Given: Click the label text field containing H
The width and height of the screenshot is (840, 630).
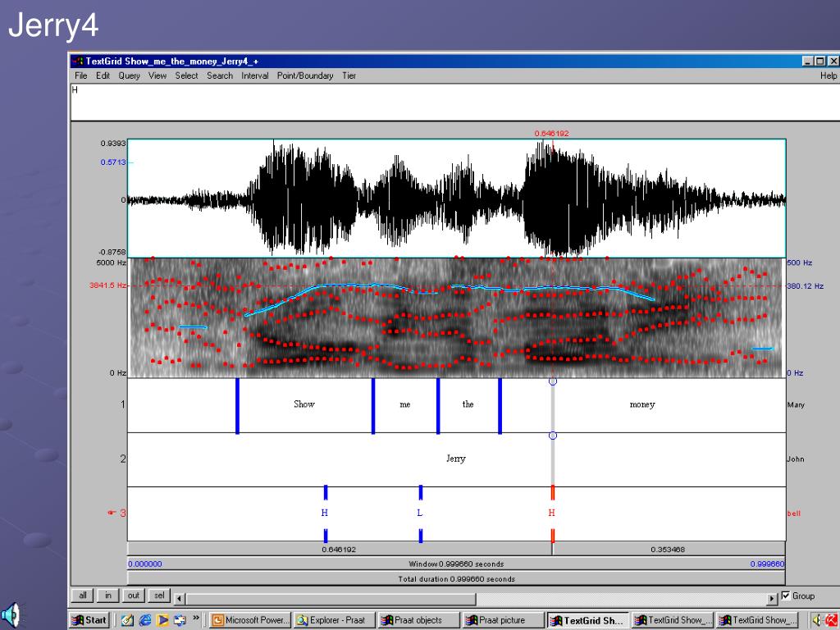Looking at the screenshot, I should click(454, 102).
